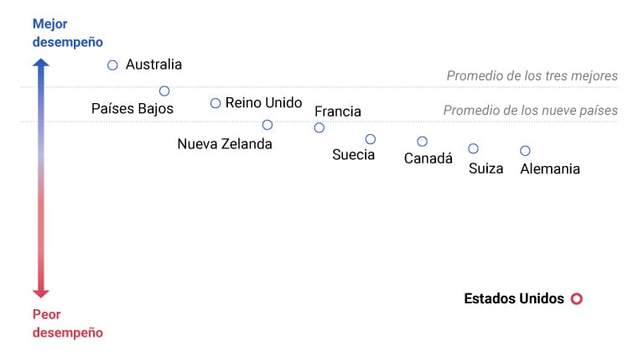Click the Peor desempeño axis label
The width and height of the screenshot is (644, 362).
[67, 323]
